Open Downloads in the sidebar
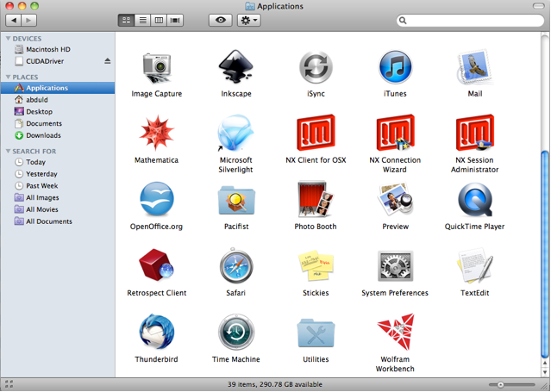The width and height of the screenshot is (551, 392). point(58,135)
